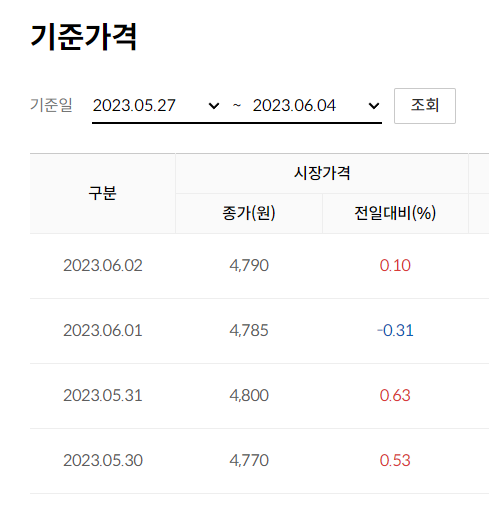Click change value 0.53
The height and width of the screenshot is (506, 489).
(395, 461)
